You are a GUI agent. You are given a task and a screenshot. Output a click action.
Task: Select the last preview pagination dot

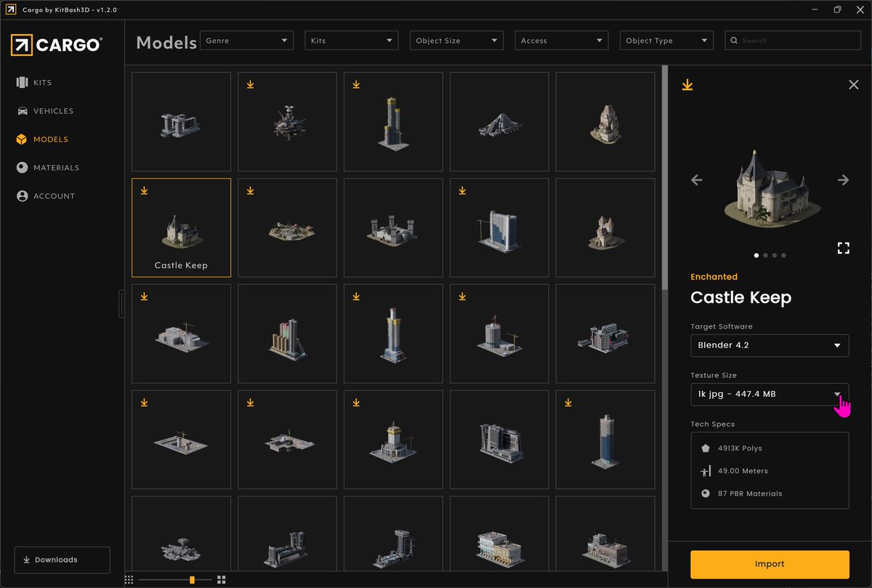click(783, 255)
